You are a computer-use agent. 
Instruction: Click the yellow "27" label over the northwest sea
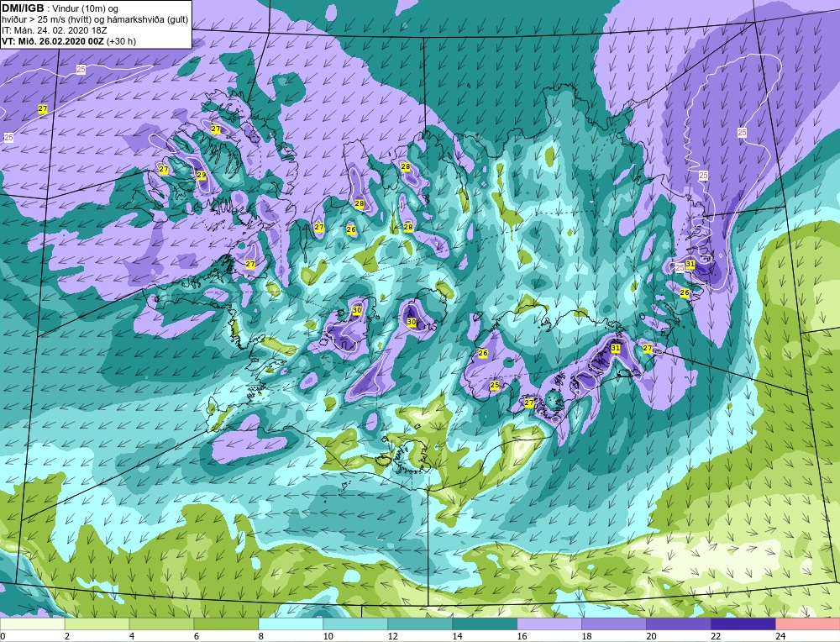click(x=43, y=108)
